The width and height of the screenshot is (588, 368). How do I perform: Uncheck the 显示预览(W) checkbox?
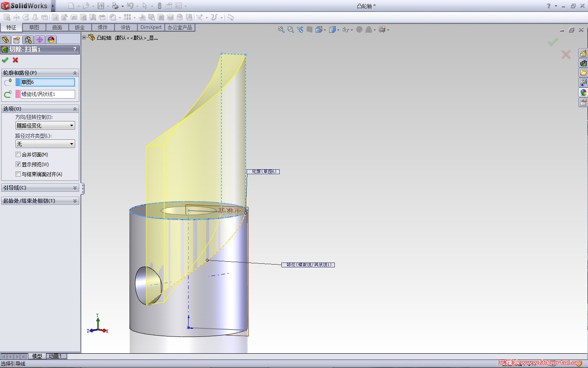[18, 164]
